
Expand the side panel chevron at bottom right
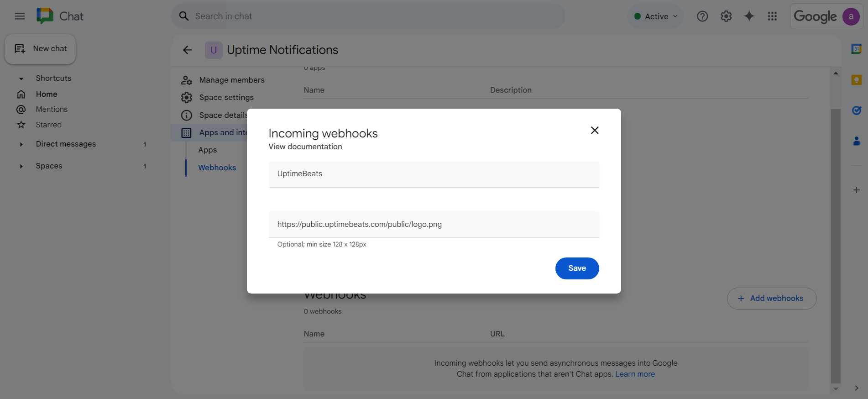[857, 388]
